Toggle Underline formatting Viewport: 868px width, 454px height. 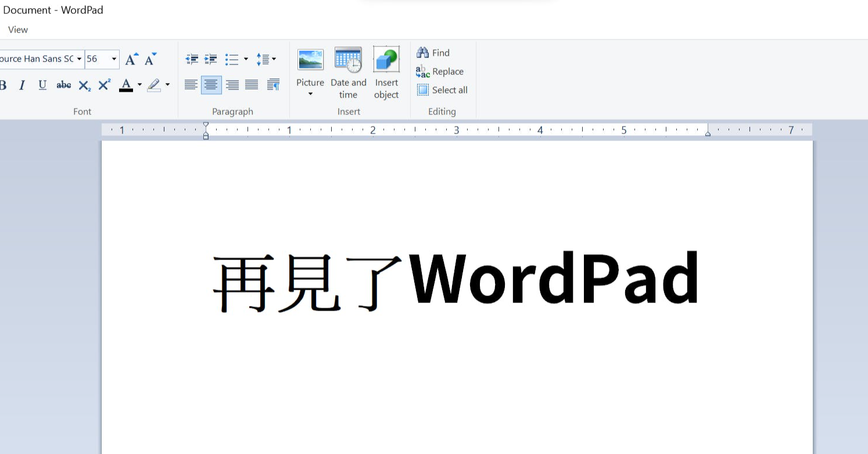click(42, 85)
